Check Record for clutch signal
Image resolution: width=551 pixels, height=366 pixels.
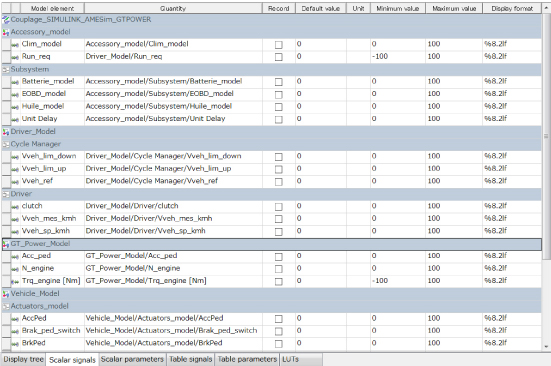(x=279, y=207)
